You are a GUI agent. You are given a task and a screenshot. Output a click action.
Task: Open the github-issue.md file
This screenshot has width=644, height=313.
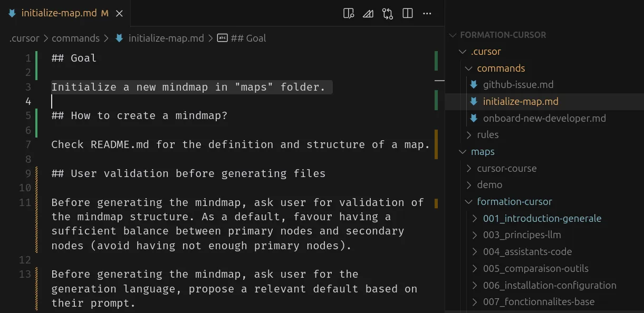(x=518, y=84)
